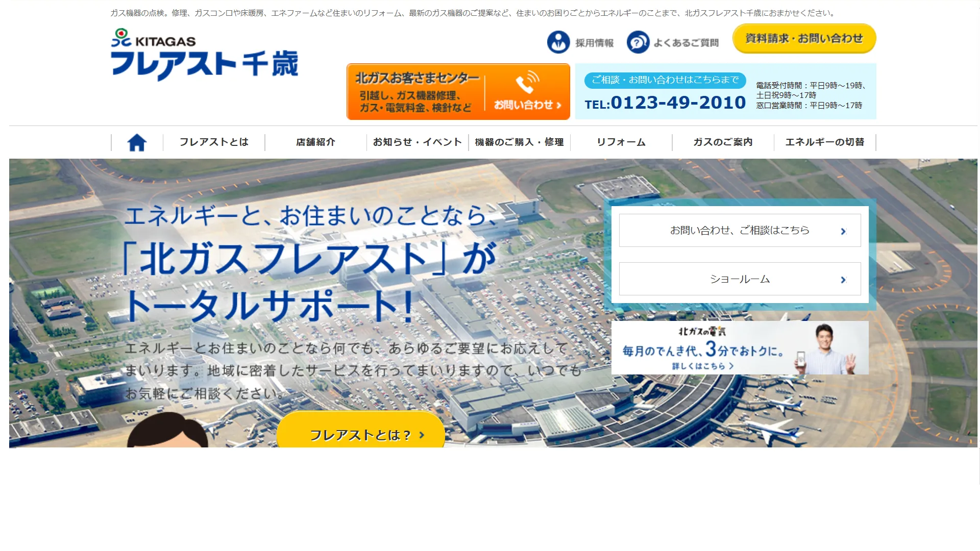Open the リフォーム menu item

tap(621, 142)
